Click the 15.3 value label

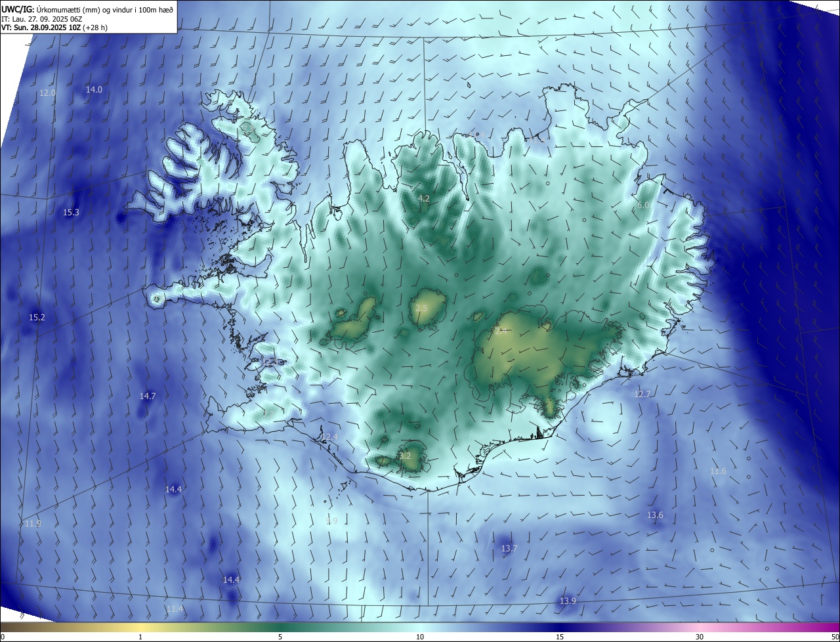[x=71, y=213]
